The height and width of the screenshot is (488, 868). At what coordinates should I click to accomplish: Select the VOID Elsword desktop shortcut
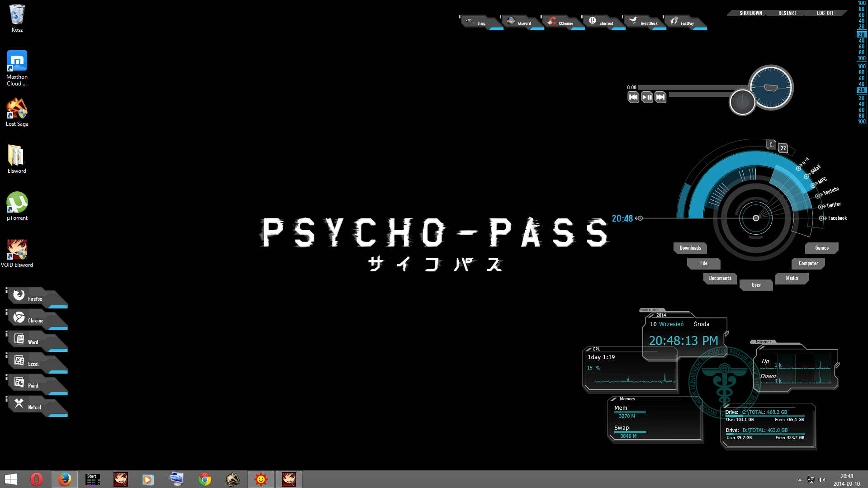click(x=17, y=253)
